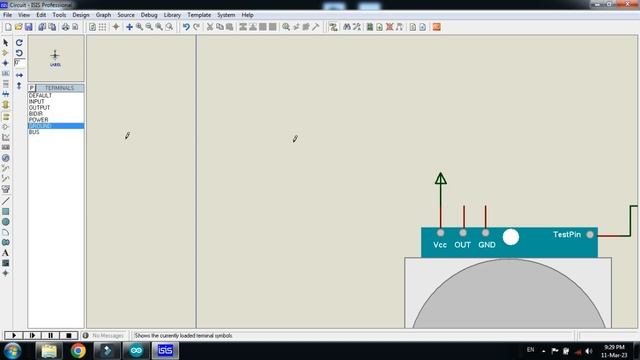The width and height of the screenshot is (640, 360).
Task: Open the Debug menu
Action: pos(149,15)
